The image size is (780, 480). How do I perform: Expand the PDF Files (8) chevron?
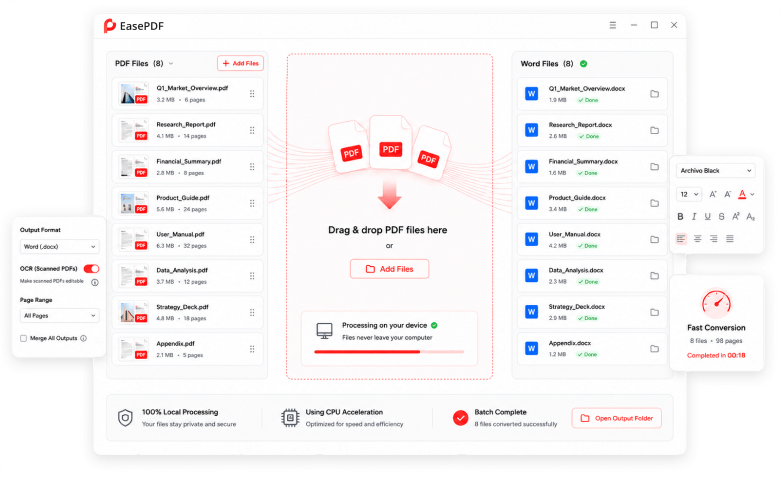tap(171, 64)
